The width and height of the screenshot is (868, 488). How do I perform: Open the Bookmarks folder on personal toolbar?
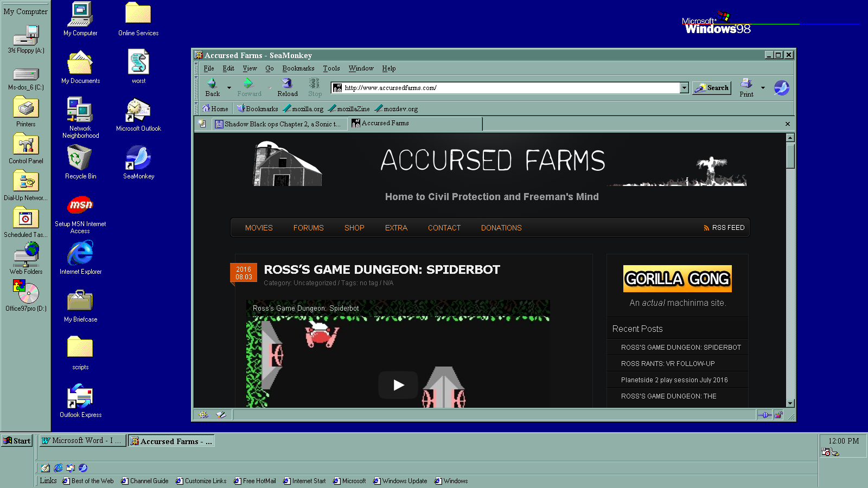[258, 108]
